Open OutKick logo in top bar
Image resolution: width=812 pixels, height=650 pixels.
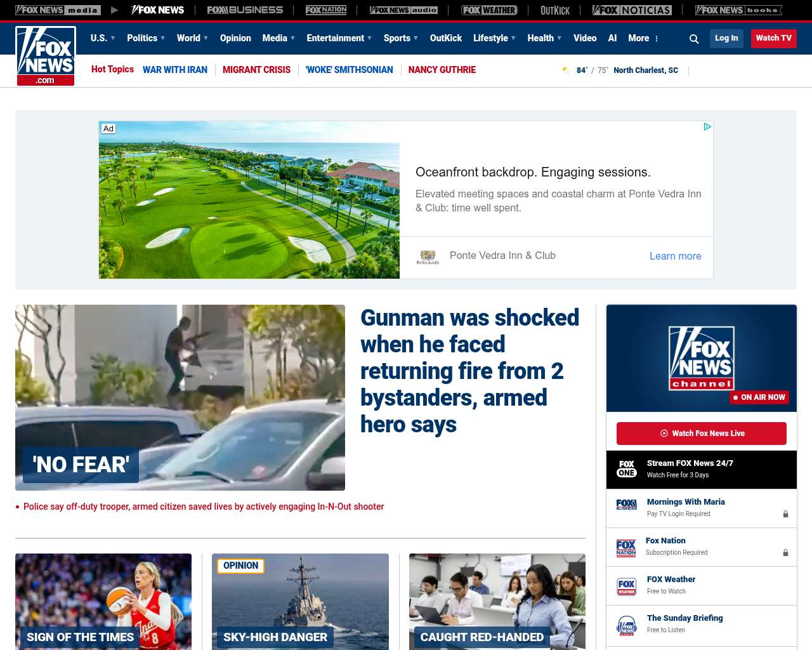(555, 10)
